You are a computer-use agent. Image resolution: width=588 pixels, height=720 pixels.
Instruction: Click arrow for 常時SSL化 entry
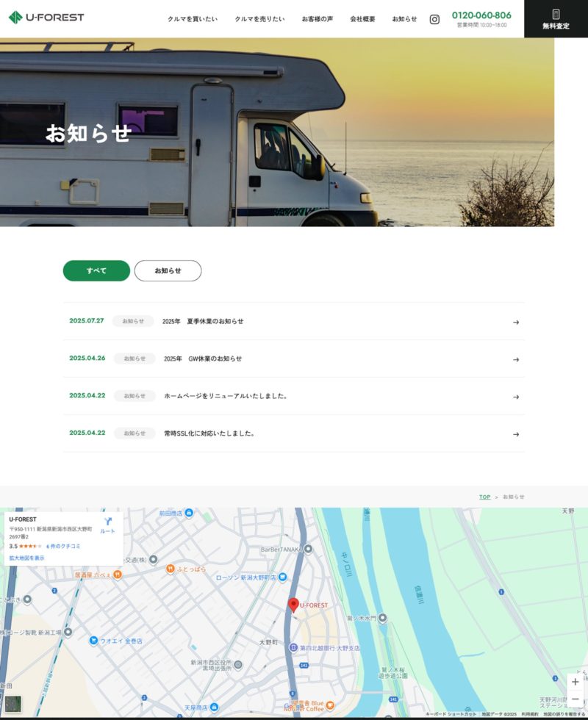coord(516,434)
